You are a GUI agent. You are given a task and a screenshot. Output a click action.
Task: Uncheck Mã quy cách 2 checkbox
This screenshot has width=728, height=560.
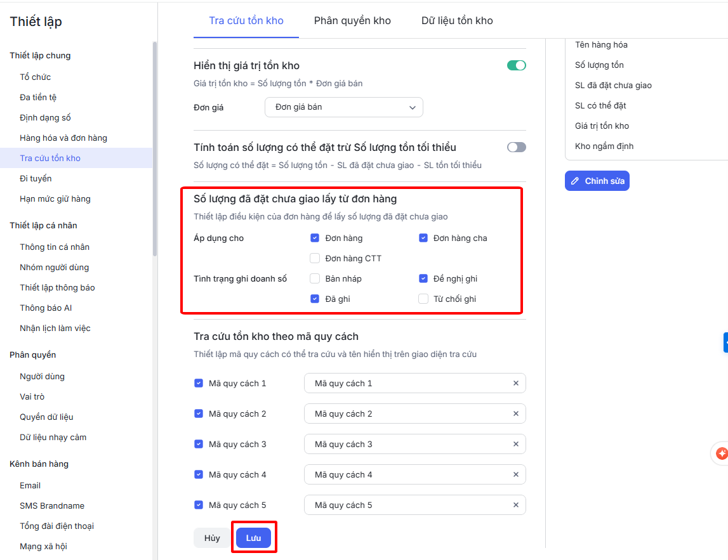[x=198, y=413]
